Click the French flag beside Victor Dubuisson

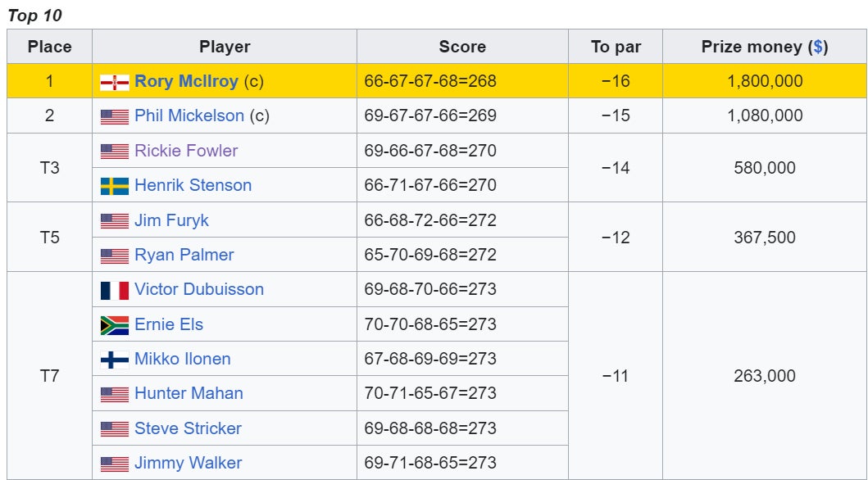click(114, 290)
